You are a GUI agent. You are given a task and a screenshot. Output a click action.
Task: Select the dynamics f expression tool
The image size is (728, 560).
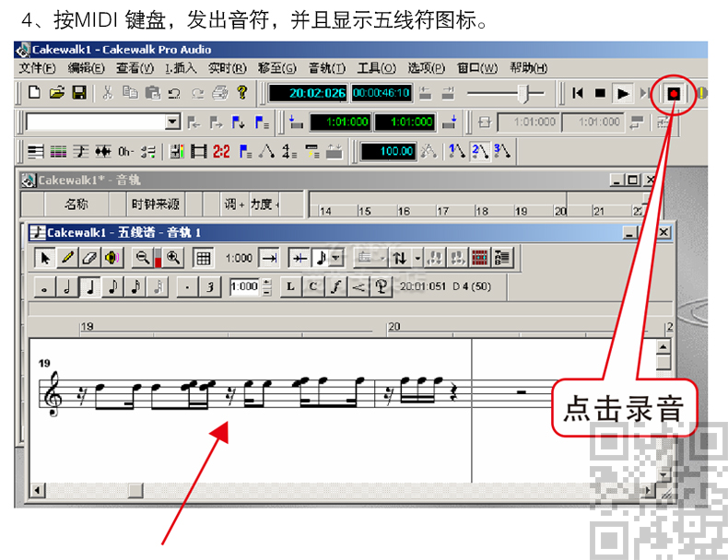pos(335,287)
